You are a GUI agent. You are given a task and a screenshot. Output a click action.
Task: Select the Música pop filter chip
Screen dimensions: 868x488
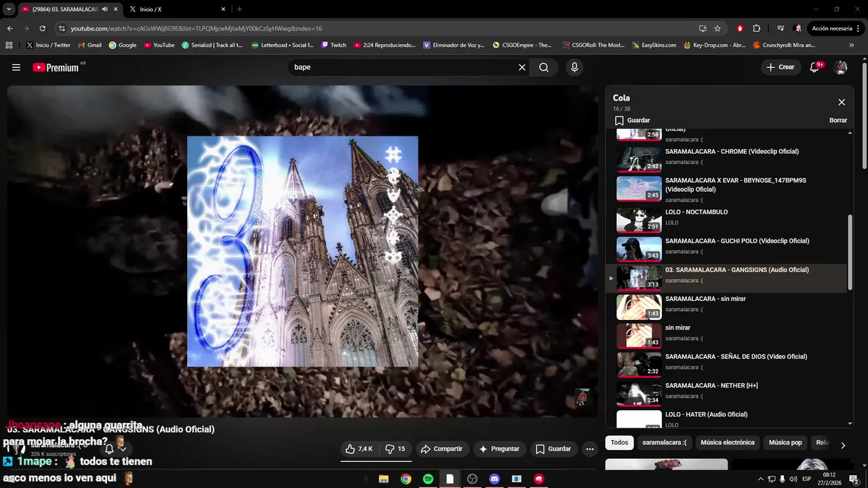pos(785,443)
